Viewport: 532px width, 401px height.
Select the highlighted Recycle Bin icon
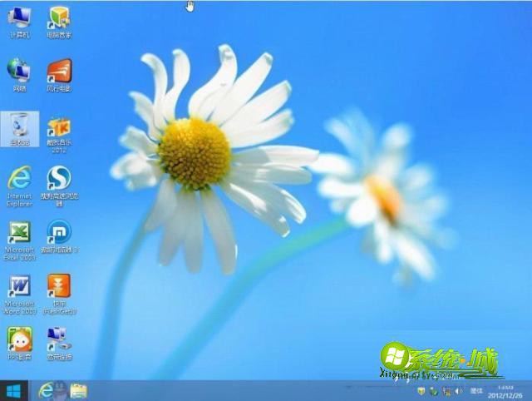[x=20, y=129]
